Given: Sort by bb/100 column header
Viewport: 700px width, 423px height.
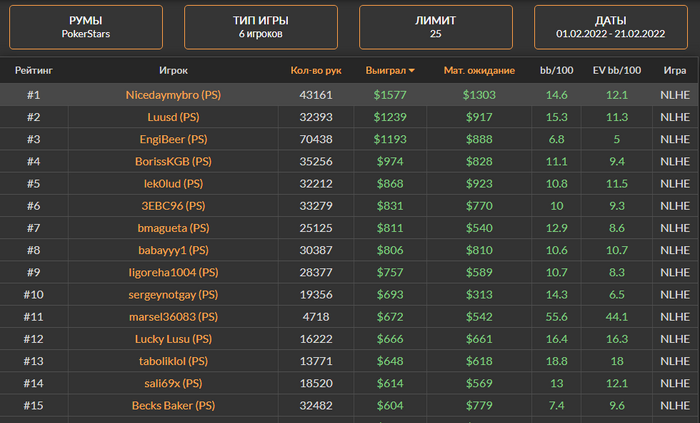Looking at the screenshot, I should (x=557, y=71).
